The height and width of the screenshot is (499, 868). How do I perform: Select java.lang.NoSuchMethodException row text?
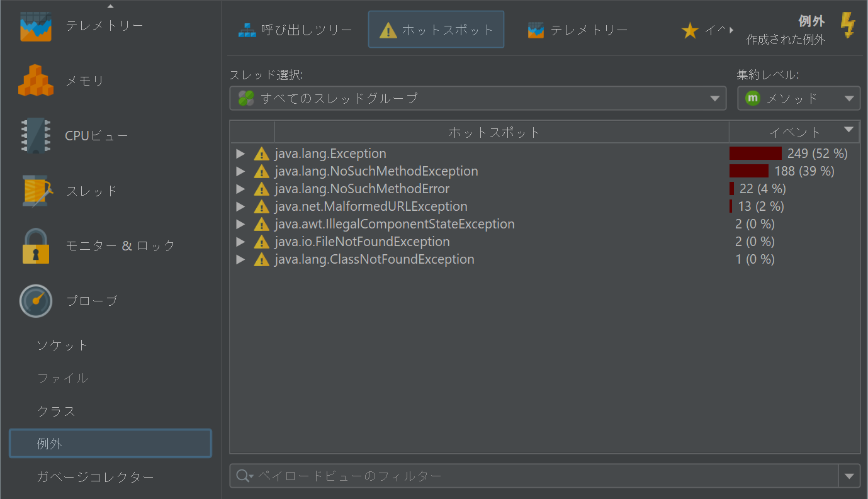tap(376, 171)
